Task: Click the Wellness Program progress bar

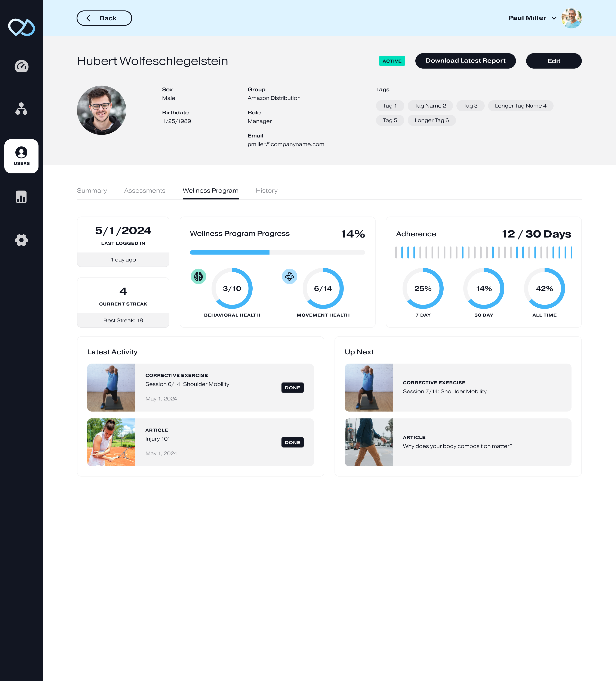Action: click(277, 252)
